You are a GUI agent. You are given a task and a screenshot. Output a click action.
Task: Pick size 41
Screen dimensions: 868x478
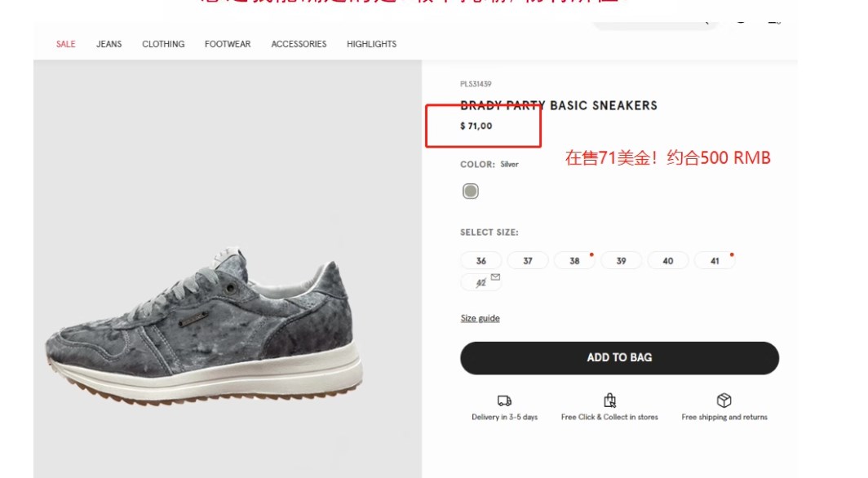(x=715, y=260)
